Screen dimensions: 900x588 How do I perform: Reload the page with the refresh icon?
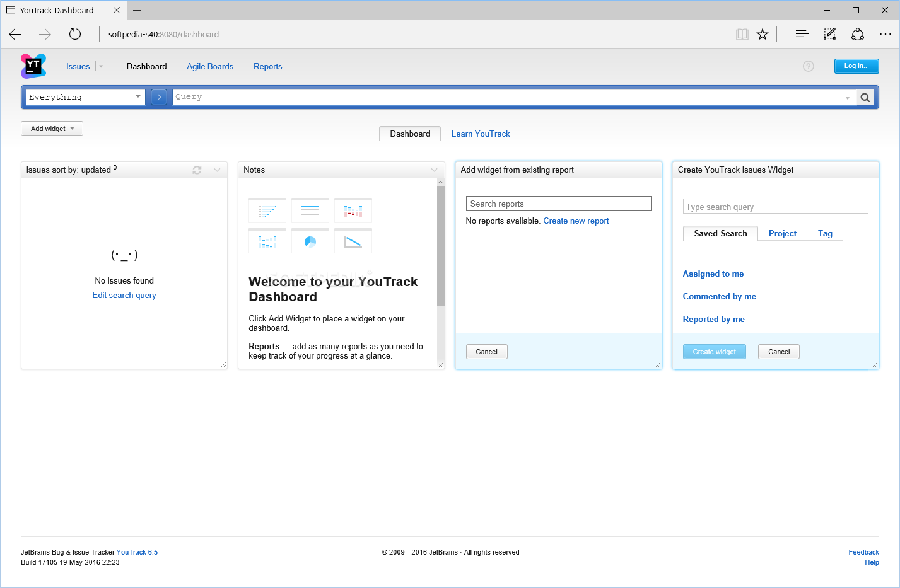click(x=75, y=34)
